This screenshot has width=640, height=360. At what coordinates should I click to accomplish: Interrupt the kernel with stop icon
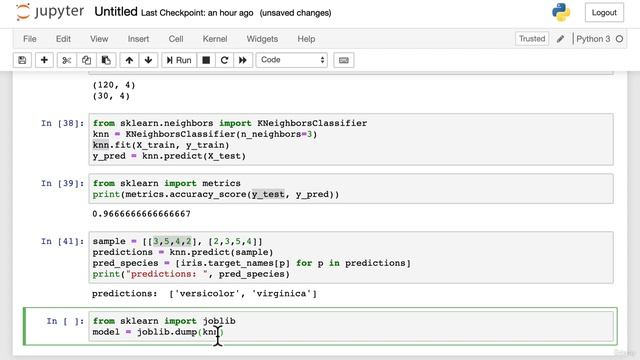(x=206, y=60)
